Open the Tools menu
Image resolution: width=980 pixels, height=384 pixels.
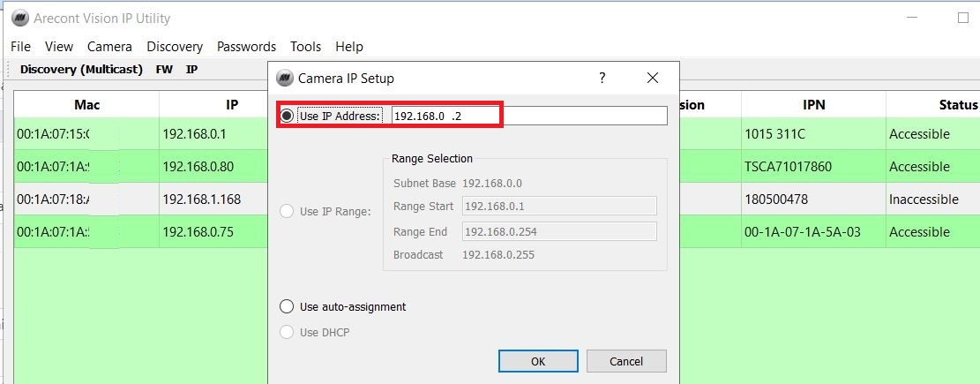pos(305,47)
